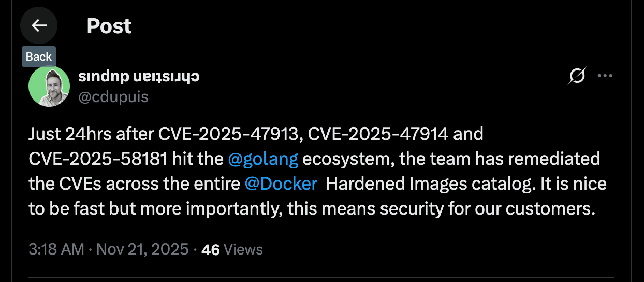Go back using the left arrow icon
644x282 pixels.
coord(39,25)
